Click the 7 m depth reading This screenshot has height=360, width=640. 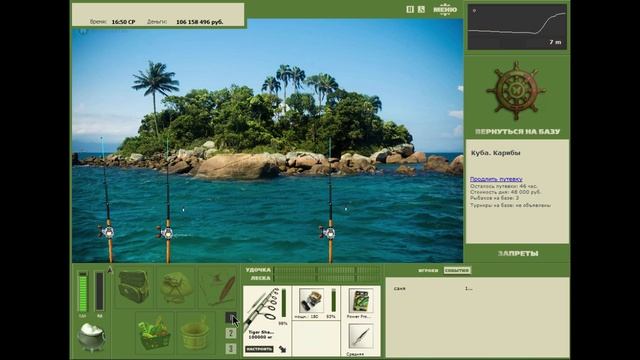pyautogui.click(x=555, y=42)
